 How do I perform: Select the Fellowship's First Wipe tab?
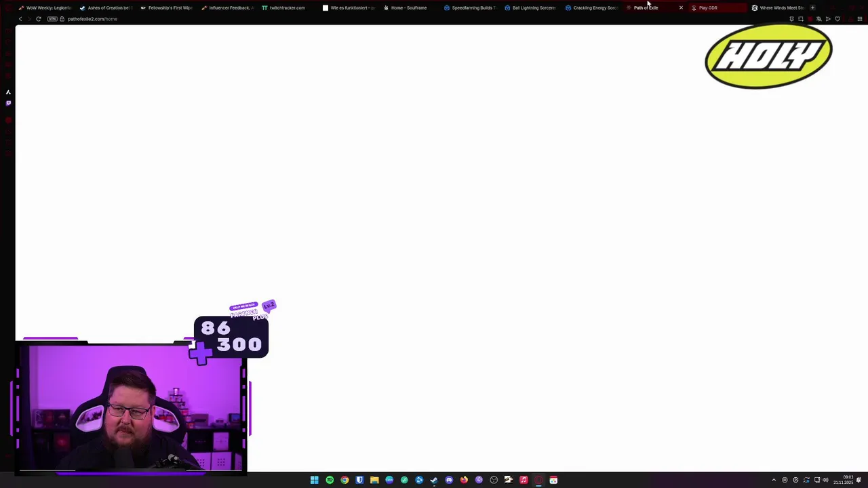(x=166, y=7)
